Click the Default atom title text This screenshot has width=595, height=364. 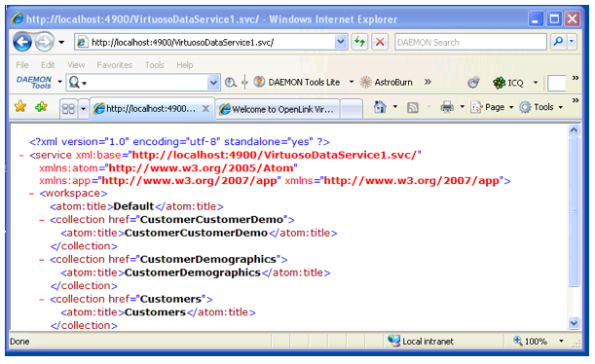tap(133, 206)
